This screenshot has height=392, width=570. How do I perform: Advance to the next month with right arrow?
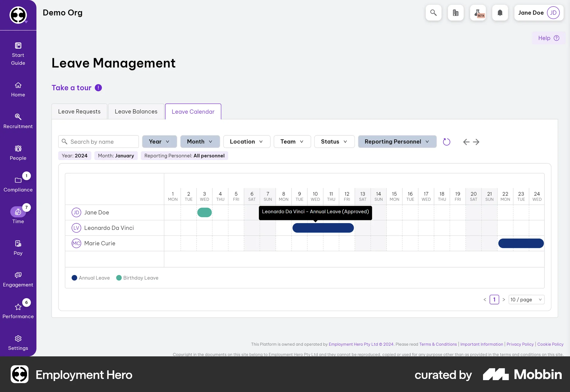(476, 142)
